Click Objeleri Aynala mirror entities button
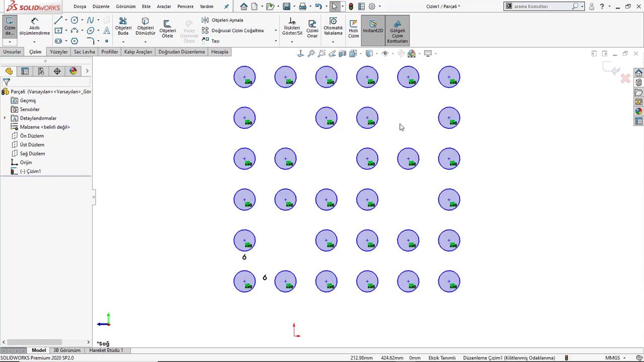Image resolution: width=644 pixels, height=362 pixels. coord(222,20)
